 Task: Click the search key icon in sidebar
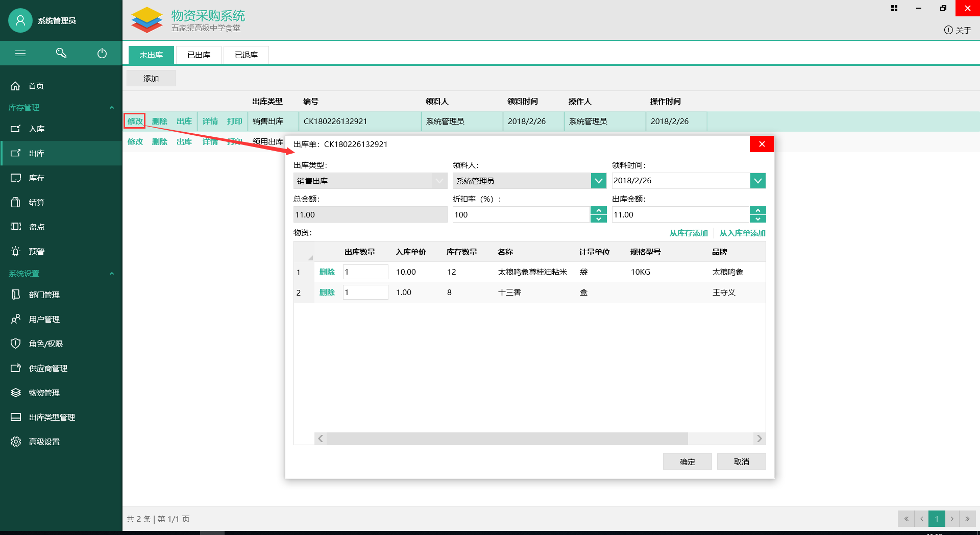[61, 53]
